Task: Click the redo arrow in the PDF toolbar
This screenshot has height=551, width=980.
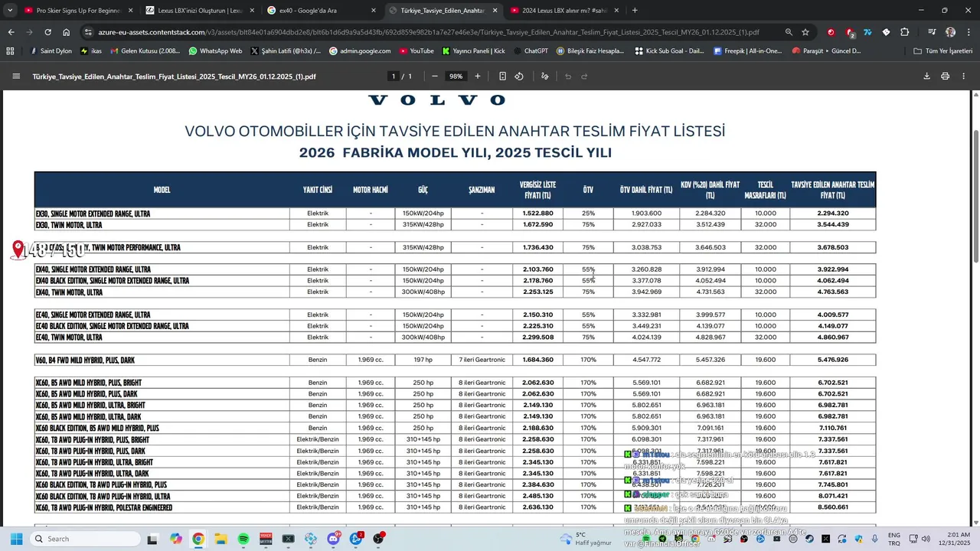Action: point(584,77)
